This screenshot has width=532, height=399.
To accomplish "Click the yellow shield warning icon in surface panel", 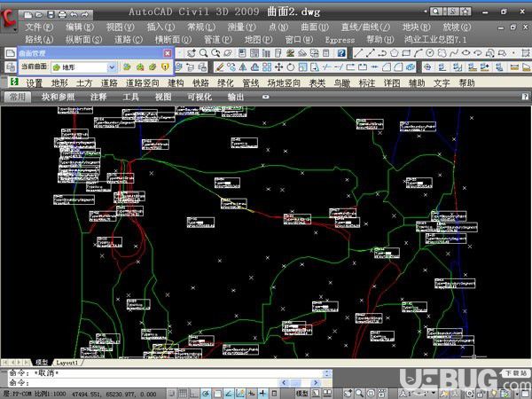I will click(x=165, y=66).
